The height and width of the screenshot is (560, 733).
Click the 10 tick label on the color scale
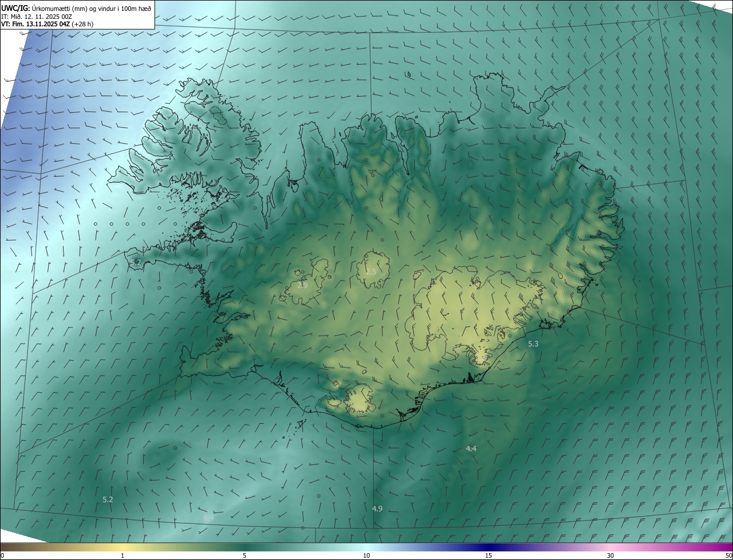tap(366, 555)
